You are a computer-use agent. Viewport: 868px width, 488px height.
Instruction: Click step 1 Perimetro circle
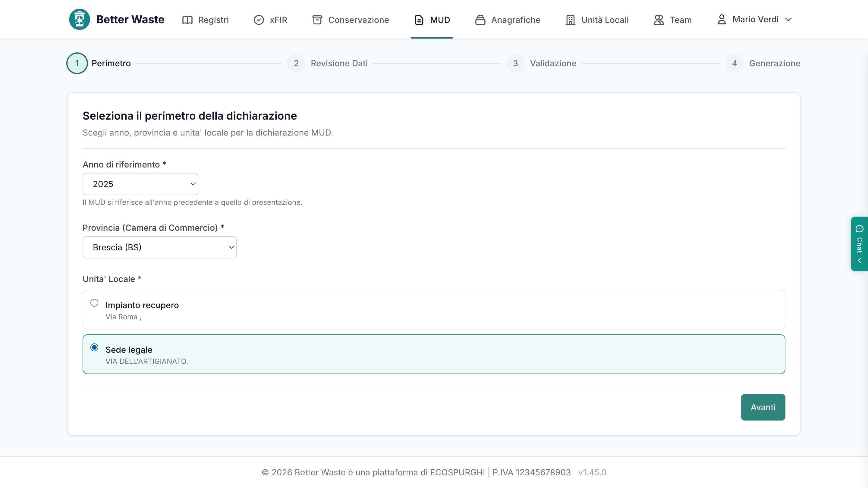point(77,63)
